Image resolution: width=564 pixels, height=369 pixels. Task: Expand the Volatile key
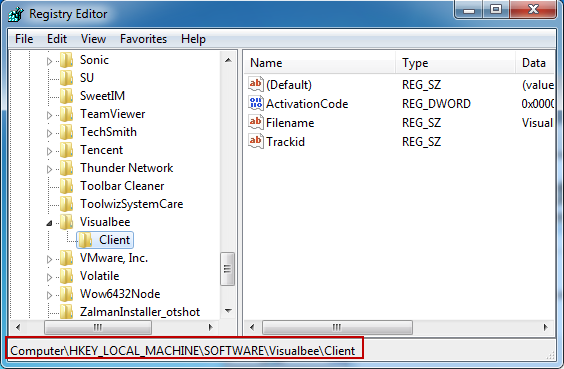tap(50, 277)
